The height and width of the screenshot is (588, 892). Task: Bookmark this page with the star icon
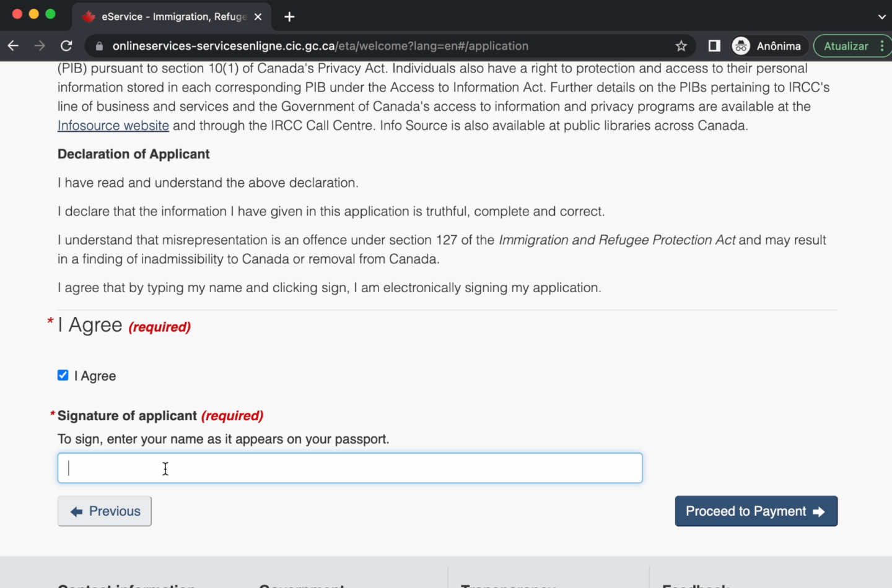point(681,46)
